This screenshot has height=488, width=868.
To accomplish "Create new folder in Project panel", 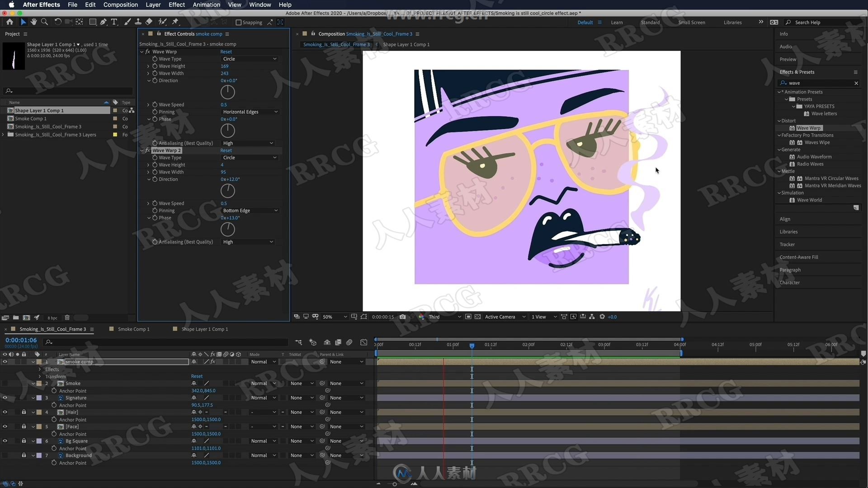I will 16,318.
